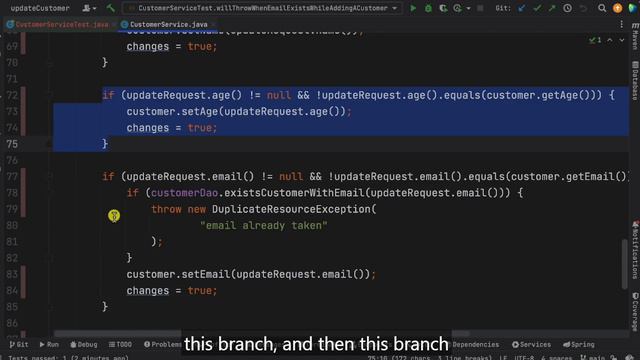Click the LF line separator widget
The height and width of the screenshot is (360, 640).
click(503, 358)
